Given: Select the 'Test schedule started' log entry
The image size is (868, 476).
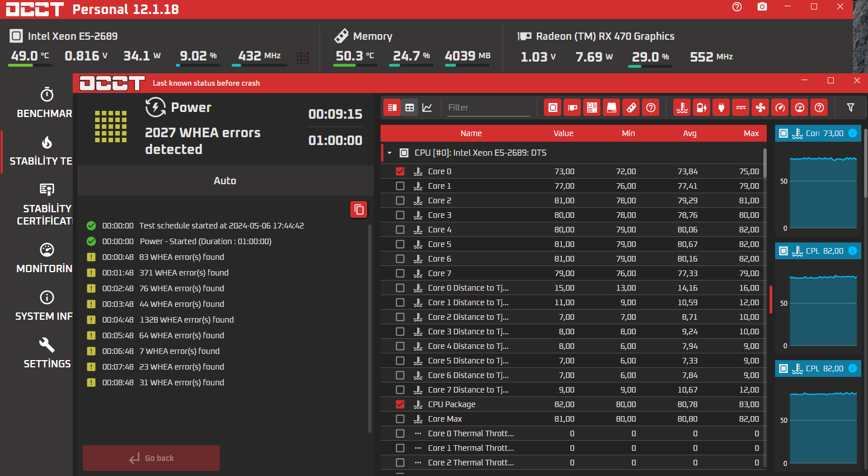Looking at the screenshot, I should tap(222, 226).
